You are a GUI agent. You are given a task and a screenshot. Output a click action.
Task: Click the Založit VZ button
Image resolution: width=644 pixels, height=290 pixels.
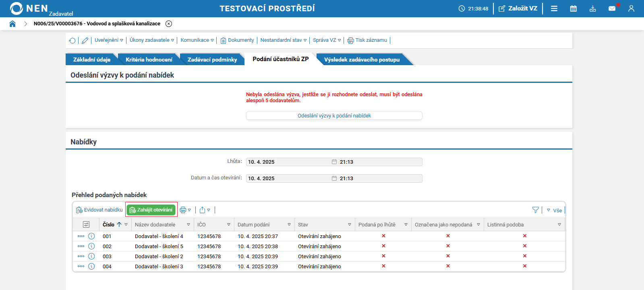point(518,8)
